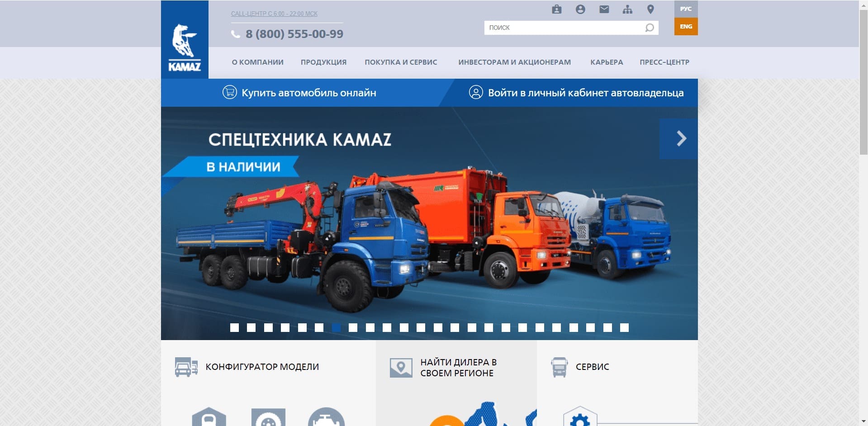868x426 pixels.
Task: Click Войти в личный кабинет автовладельца
Action: pos(586,93)
